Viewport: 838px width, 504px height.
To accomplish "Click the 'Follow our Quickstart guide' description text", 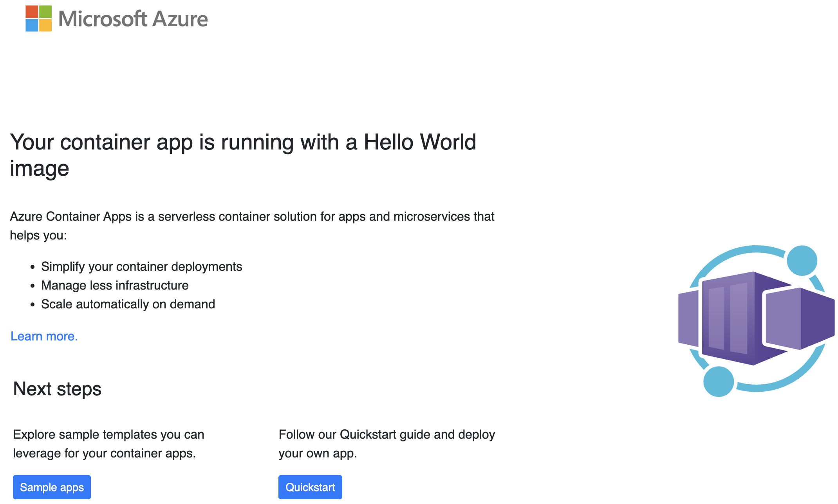I will pyautogui.click(x=387, y=444).
